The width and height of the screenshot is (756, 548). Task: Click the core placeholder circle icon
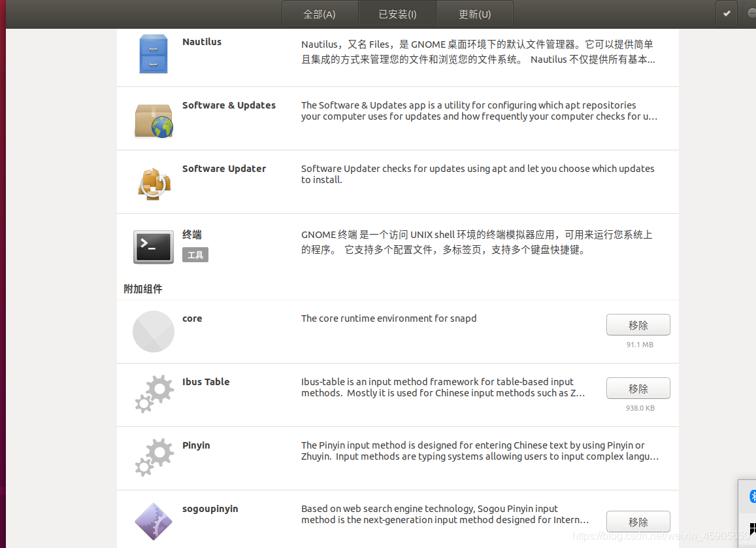click(x=154, y=332)
